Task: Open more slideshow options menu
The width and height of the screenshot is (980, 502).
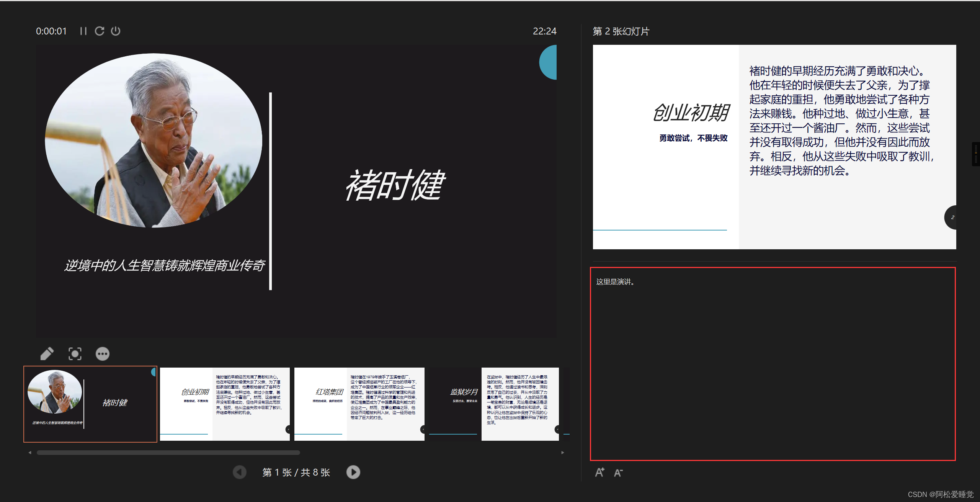Action: pos(102,353)
